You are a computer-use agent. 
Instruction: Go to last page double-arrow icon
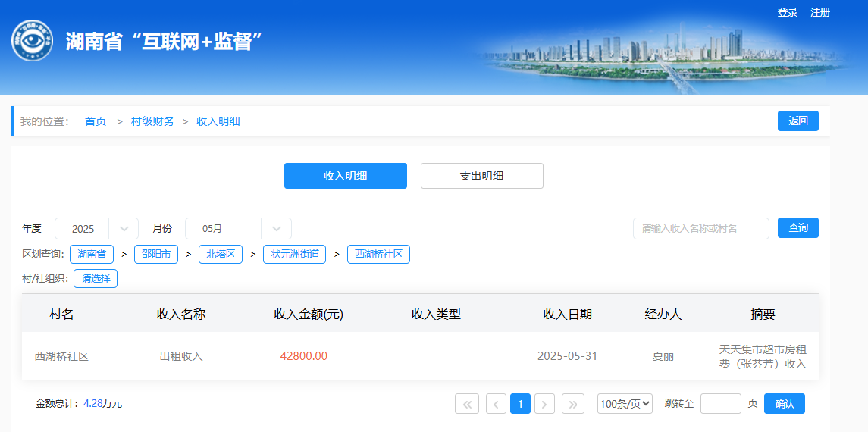[573, 404]
